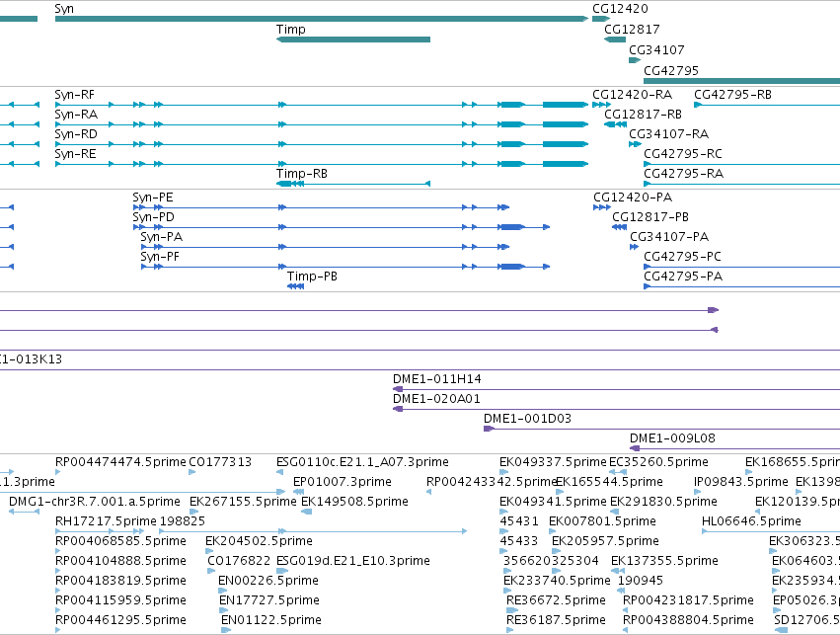Viewport: 840px width, 635px height.
Task: Click EST RP004115959.5prime label
Action: click(x=120, y=600)
